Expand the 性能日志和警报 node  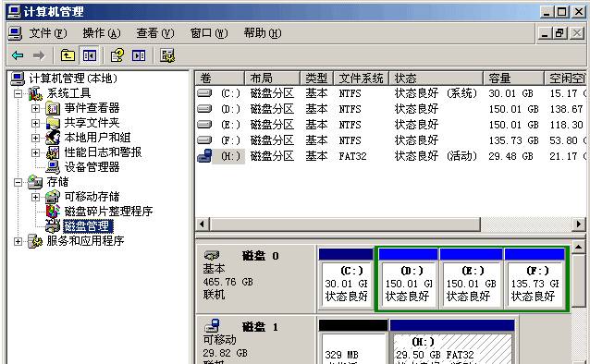click(35, 152)
